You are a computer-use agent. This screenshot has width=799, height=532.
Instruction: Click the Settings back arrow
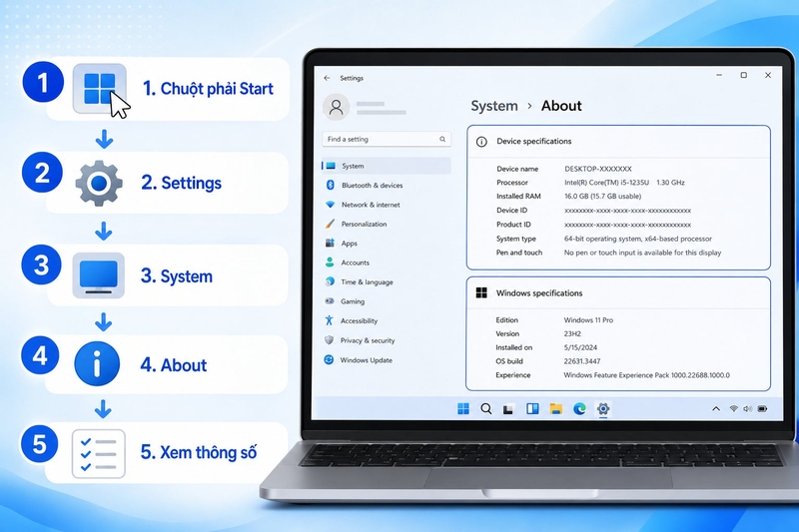[327, 78]
